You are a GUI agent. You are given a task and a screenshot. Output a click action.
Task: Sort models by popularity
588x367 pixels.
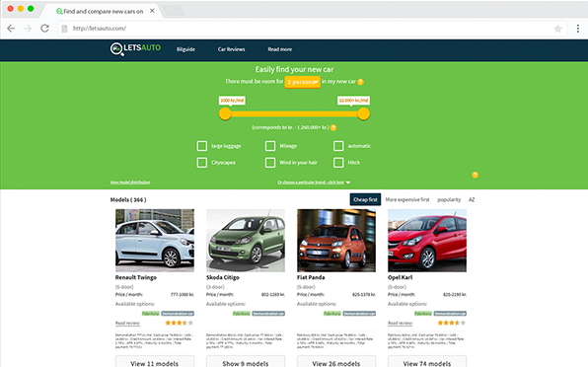(x=449, y=200)
